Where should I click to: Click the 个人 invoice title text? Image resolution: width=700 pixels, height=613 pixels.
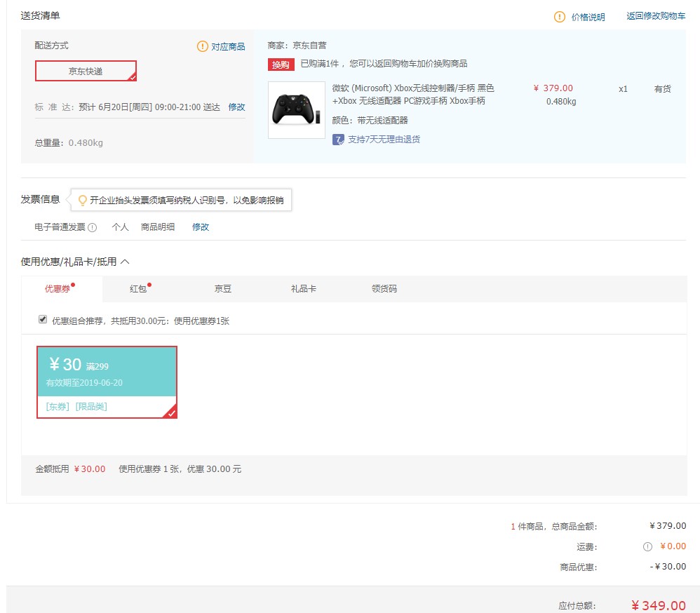pos(120,227)
